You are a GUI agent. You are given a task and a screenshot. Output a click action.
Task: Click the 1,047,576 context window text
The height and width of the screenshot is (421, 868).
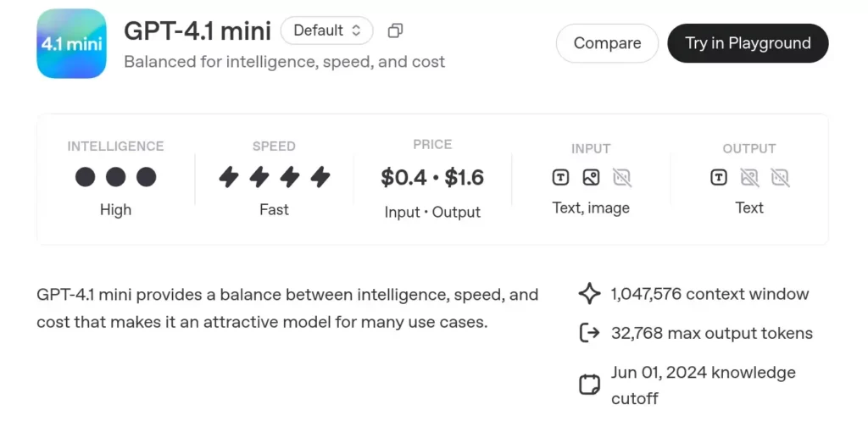tap(709, 294)
